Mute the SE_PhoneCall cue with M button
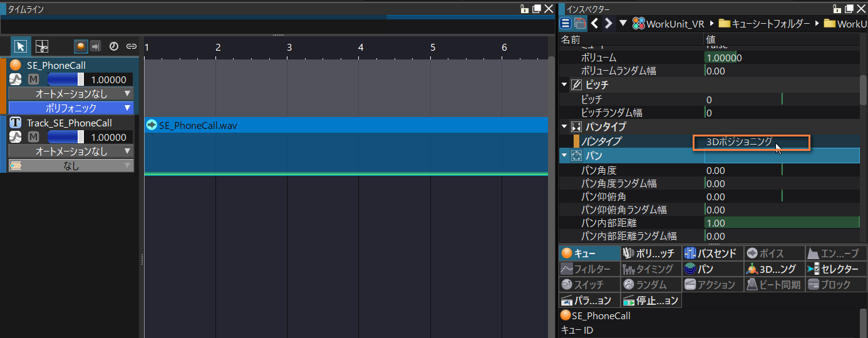Screen dimensions: 868x338 [34, 79]
